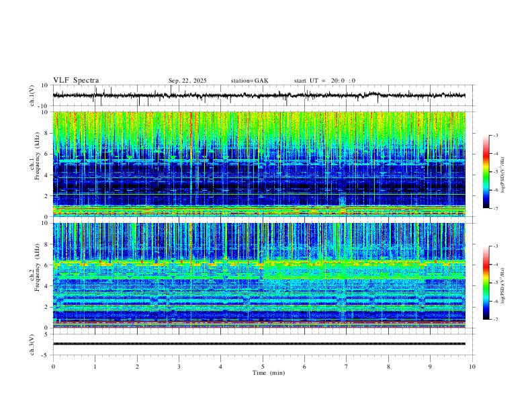Screen dimensions: 532x411
Task: Click the date 'Sep. 22, 2025'
Action: pyautogui.click(x=187, y=81)
